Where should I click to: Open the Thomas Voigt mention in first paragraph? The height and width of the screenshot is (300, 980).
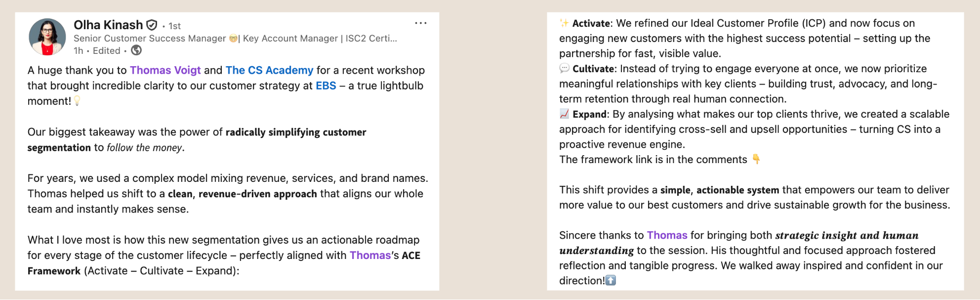point(165,70)
